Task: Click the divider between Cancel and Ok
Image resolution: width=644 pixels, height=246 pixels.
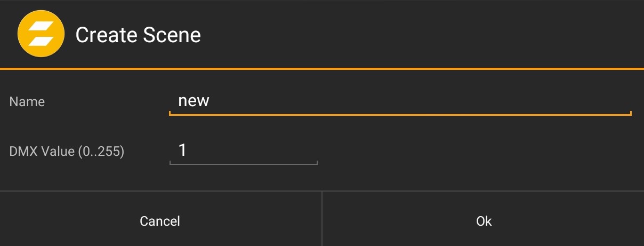Action: [x=322, y=219]
